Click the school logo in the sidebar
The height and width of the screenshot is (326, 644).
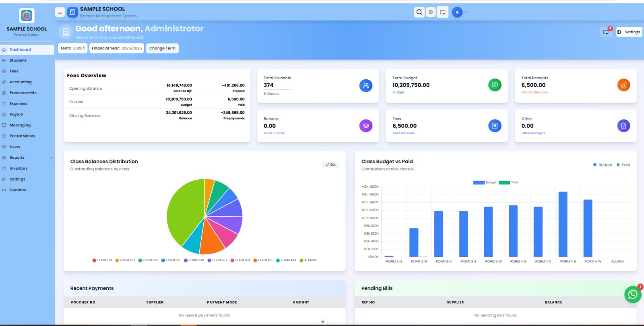[27, 16]
